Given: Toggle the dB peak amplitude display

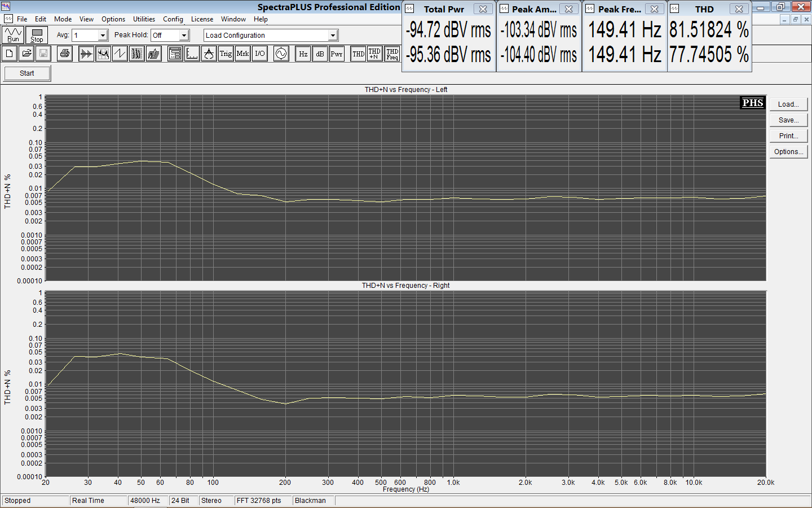Looking at the screenshot, I should (x=320, y=54).
